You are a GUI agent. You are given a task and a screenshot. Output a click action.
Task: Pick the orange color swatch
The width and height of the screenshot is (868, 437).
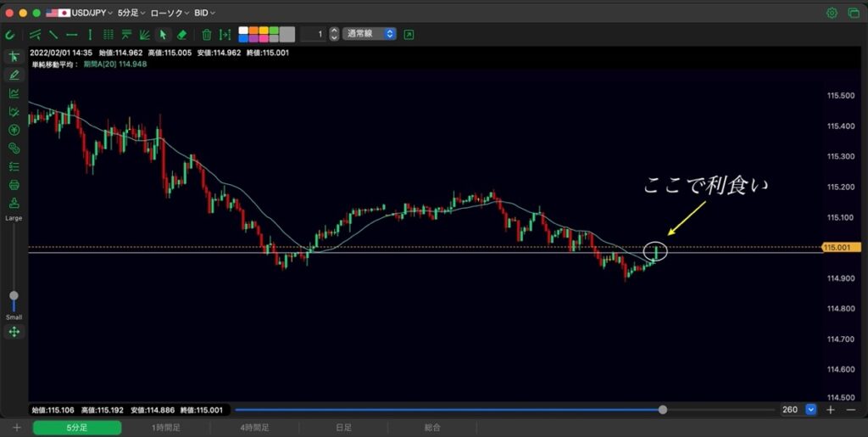253,31
